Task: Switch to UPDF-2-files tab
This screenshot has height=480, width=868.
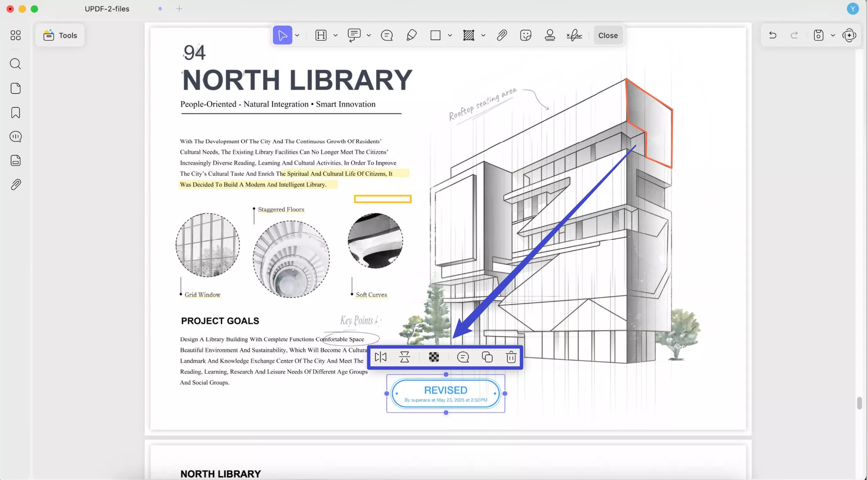Action: tap(107, 9)
